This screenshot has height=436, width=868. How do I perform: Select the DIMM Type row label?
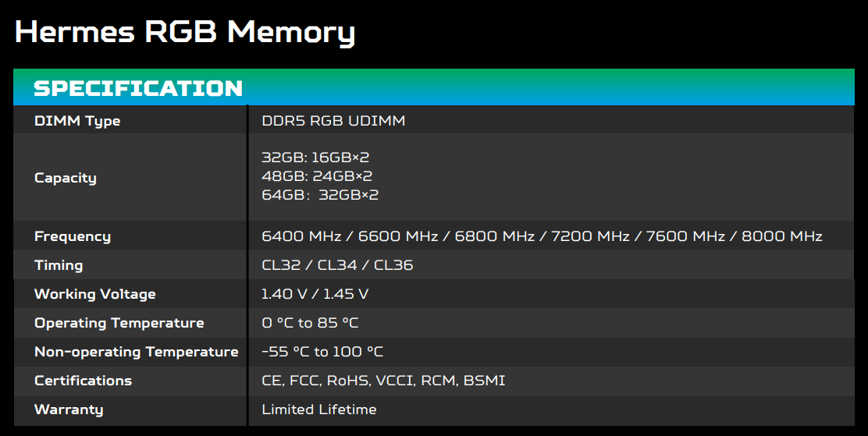click(x=77, y=121)
